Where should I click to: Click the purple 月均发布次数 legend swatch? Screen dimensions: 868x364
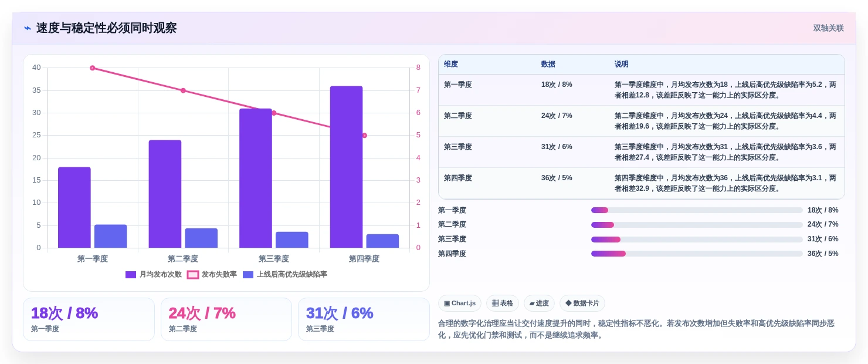pyautogui.click(x=131, y=274)
